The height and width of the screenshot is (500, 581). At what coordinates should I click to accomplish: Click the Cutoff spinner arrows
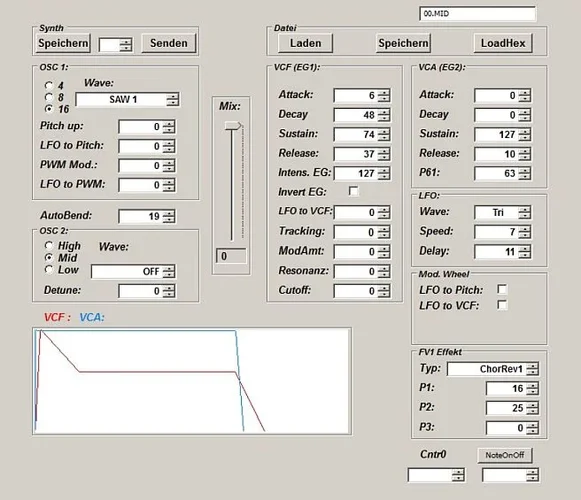(384, 291)
